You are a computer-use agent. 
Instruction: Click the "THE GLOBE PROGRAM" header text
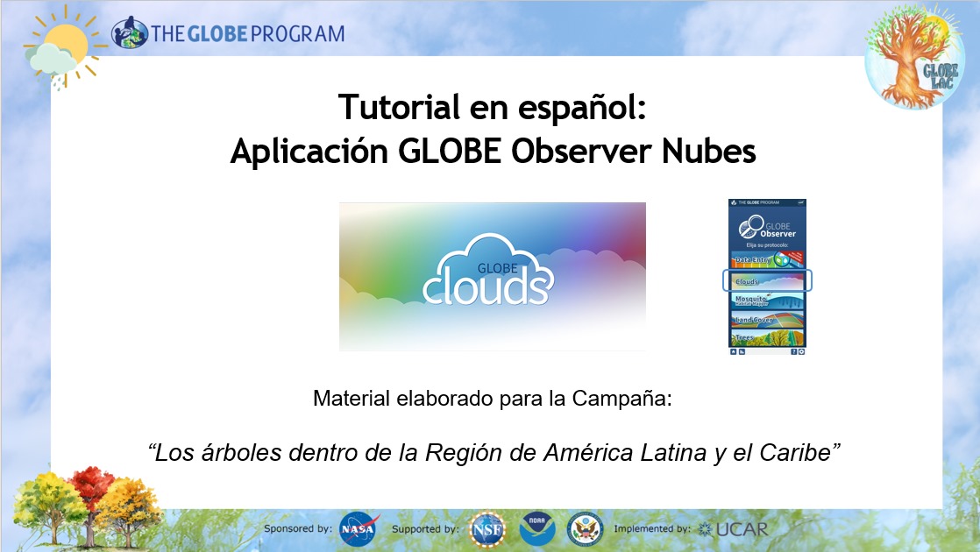pyautogui.click(x=248, y=33)
